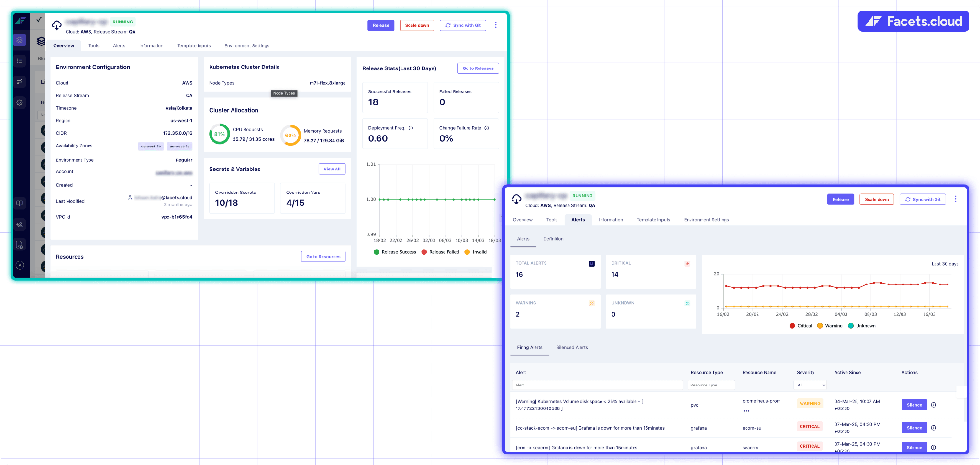
Task: Open the Template Inputs tab in the Overview panel
Action: point(194,46)
